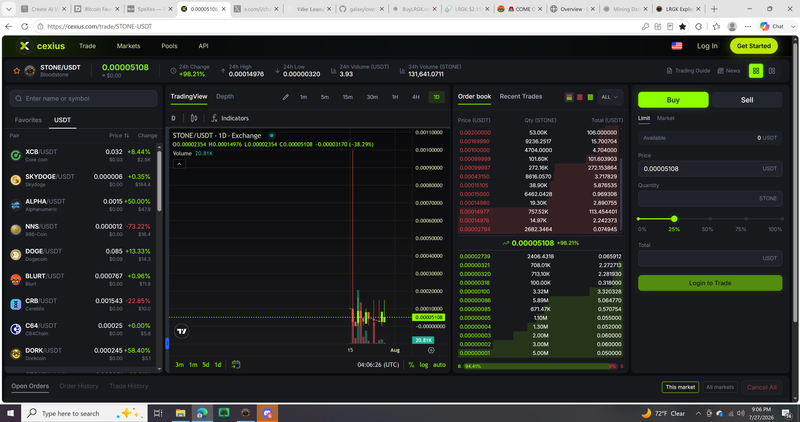Select the 15m chart timeframe
Viewport: 800px width, 422px height.
(x=347, y=97)
